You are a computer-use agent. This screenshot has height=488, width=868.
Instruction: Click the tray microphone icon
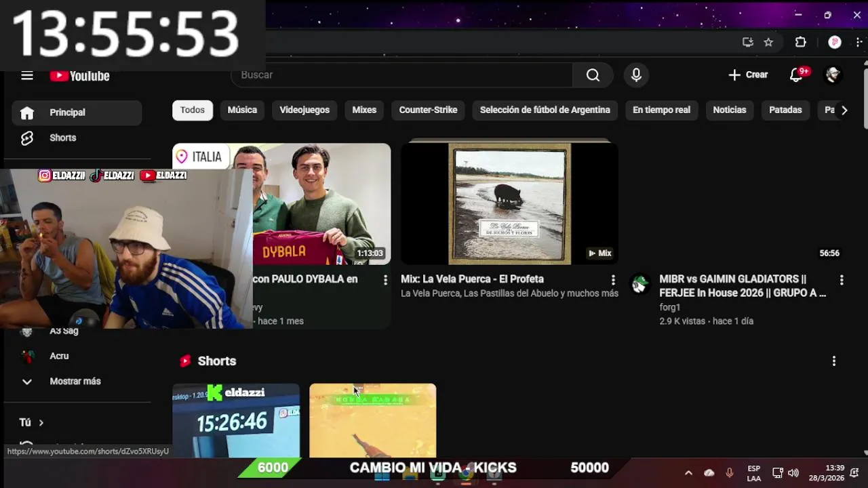coord(730,473)
